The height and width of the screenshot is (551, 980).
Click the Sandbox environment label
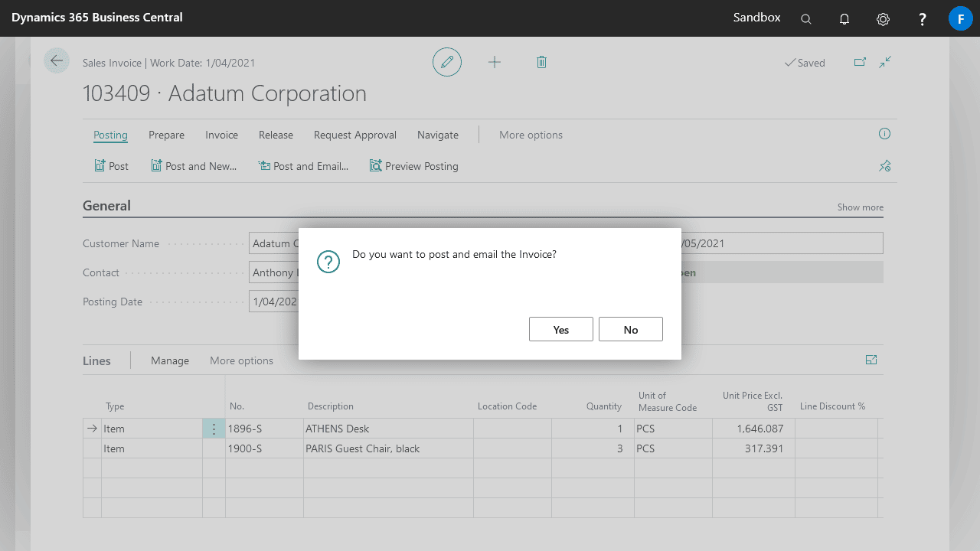tap(757, 17)
